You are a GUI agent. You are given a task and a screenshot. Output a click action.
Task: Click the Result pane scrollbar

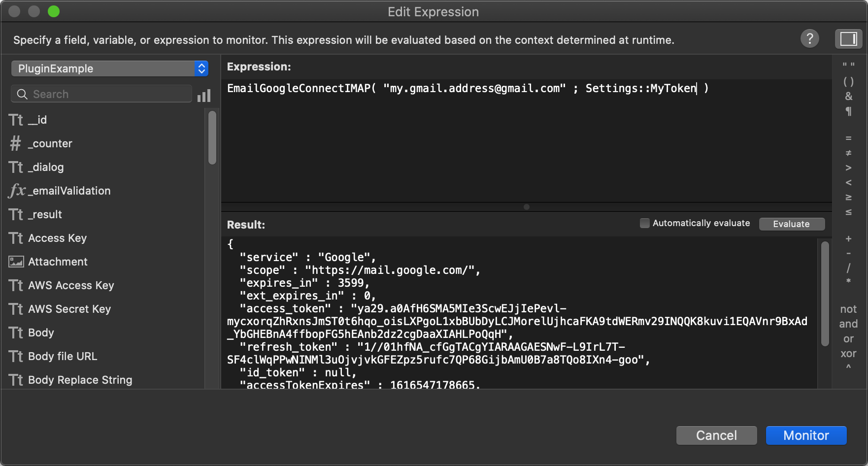[825, 294]
